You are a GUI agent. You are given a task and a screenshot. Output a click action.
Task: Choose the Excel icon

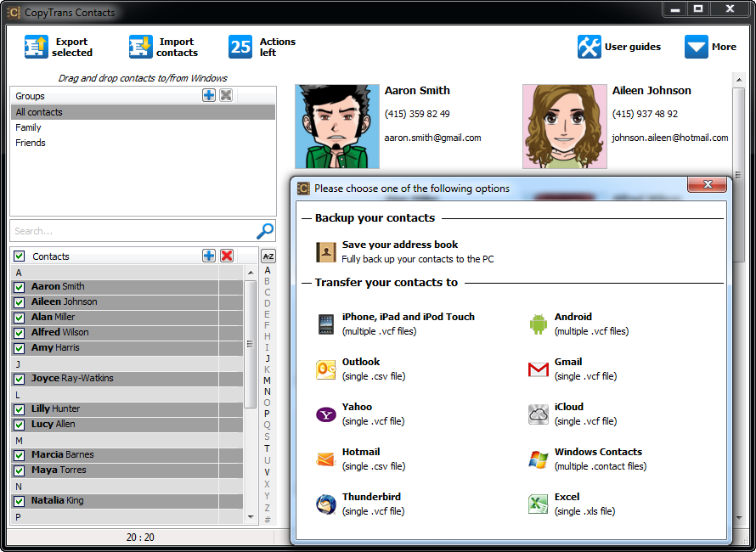tap(538, 504)
